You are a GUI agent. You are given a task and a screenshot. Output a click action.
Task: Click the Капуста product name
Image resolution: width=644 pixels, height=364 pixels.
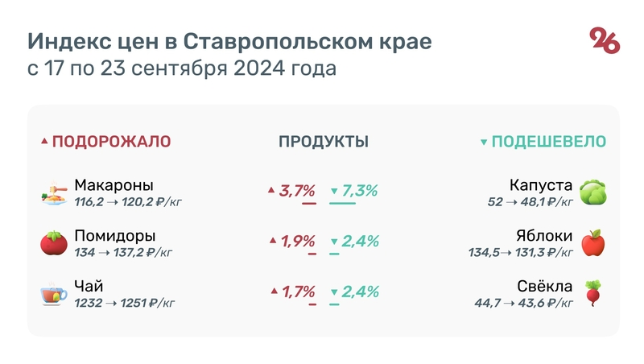click(541, 185)
